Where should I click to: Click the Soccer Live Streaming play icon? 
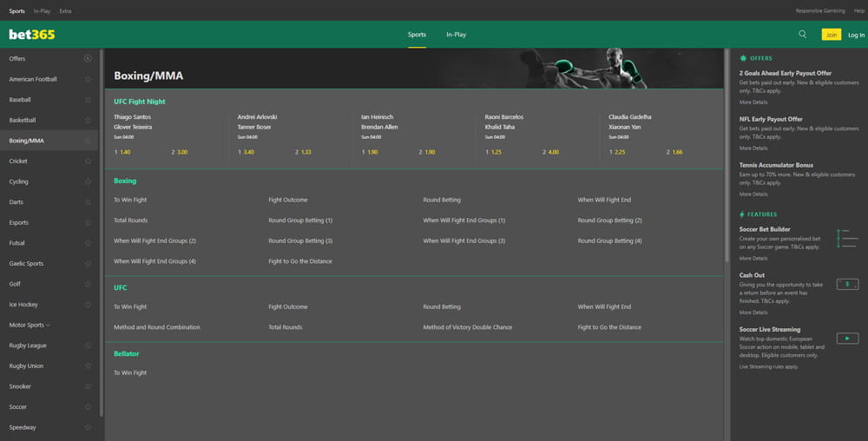[847, 338]
